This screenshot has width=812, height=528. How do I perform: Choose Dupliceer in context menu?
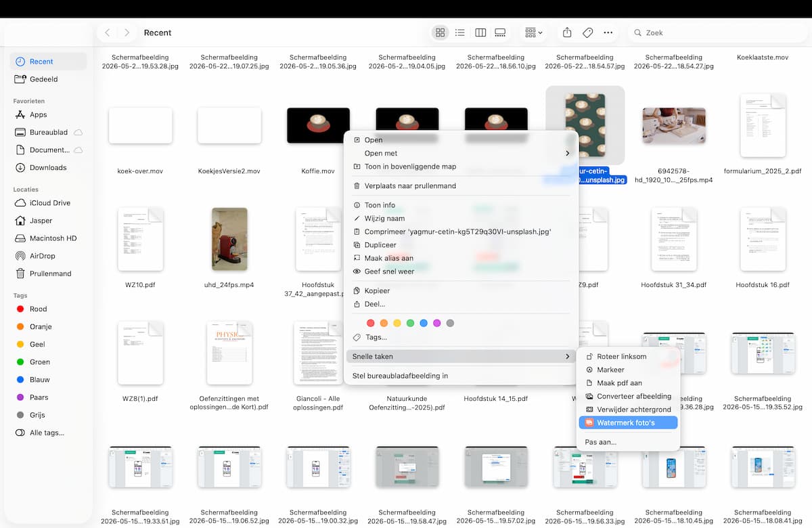coord(461,245)
